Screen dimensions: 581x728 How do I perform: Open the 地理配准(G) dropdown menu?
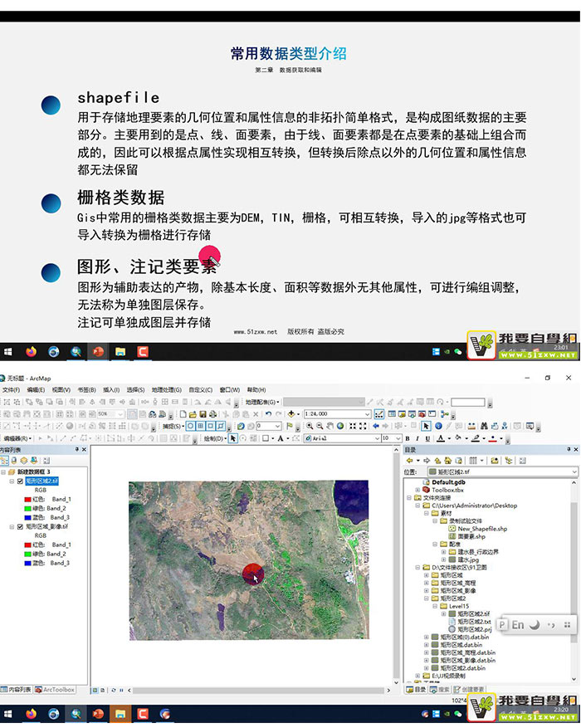point(262,402)
